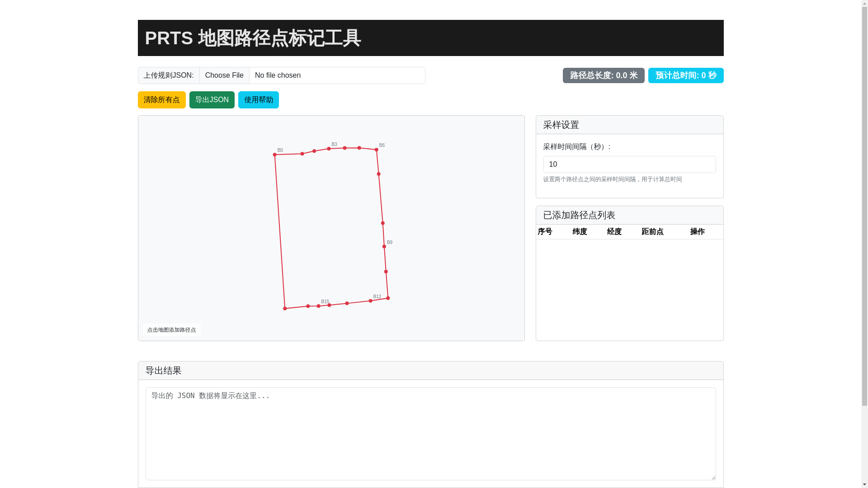Image resolution: width=868 pixels, height=488 pixels.
Task: Click the B6 waypoint marker on map
Action: tap(376, 150)
